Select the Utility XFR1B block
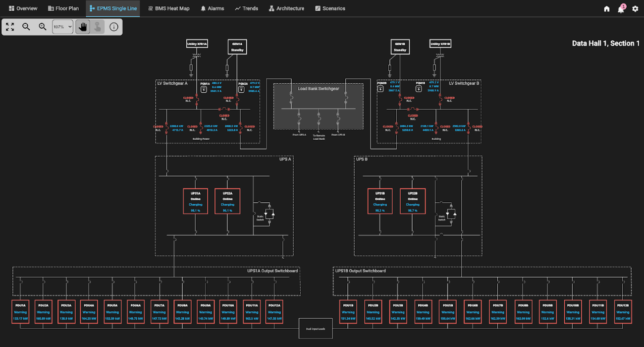 point(440,44)
